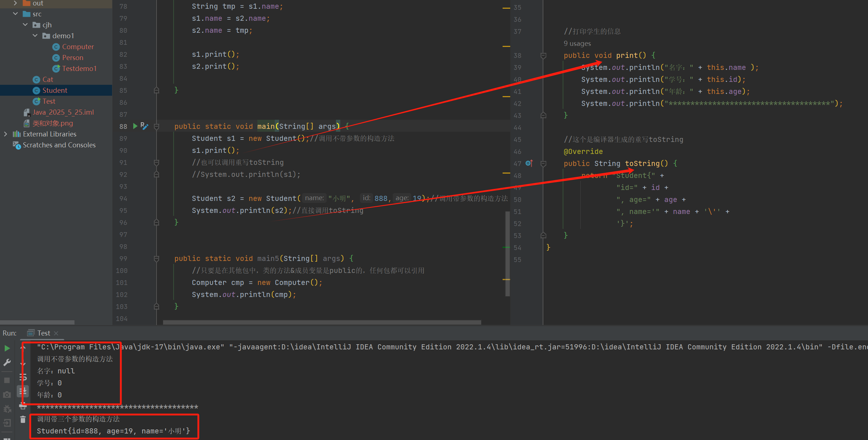Collapse the demo1 package node
Screen dimensions: 868x440
click(35, 36)
